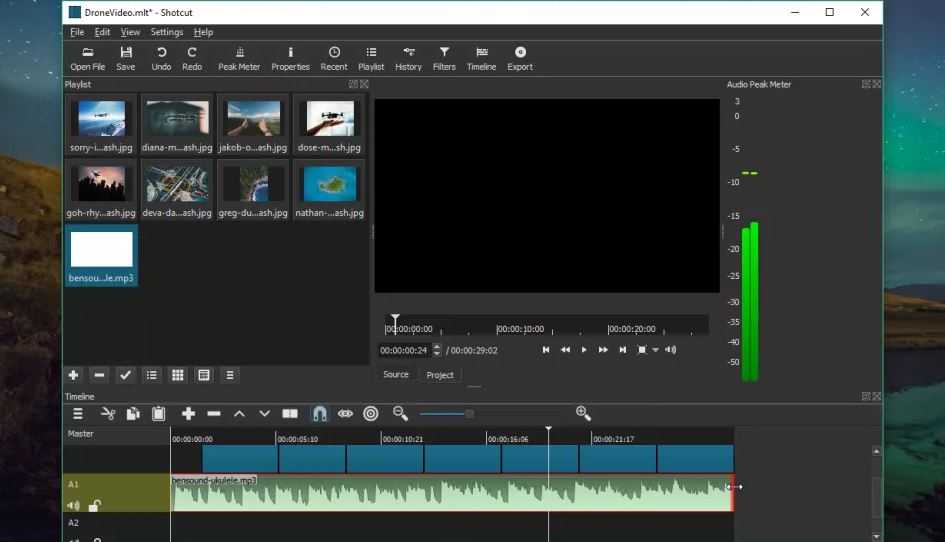The width and height of the screenshot is (945, 542).
Task: Mute the A1 audio track
Action: click(x=73, y=505)
